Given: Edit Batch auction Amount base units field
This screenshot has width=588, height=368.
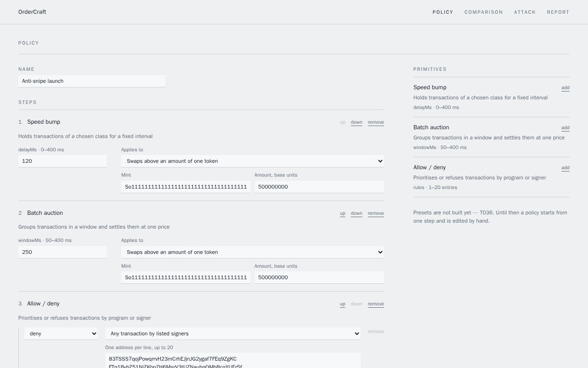Looking at the screenshot, I should (319, 277).
